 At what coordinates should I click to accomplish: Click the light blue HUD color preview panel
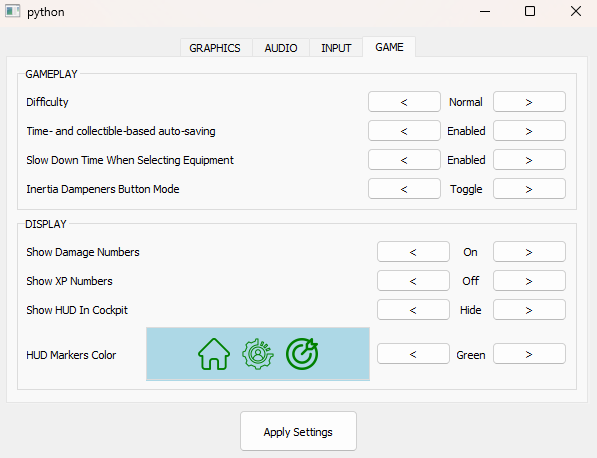pos(258,354)
